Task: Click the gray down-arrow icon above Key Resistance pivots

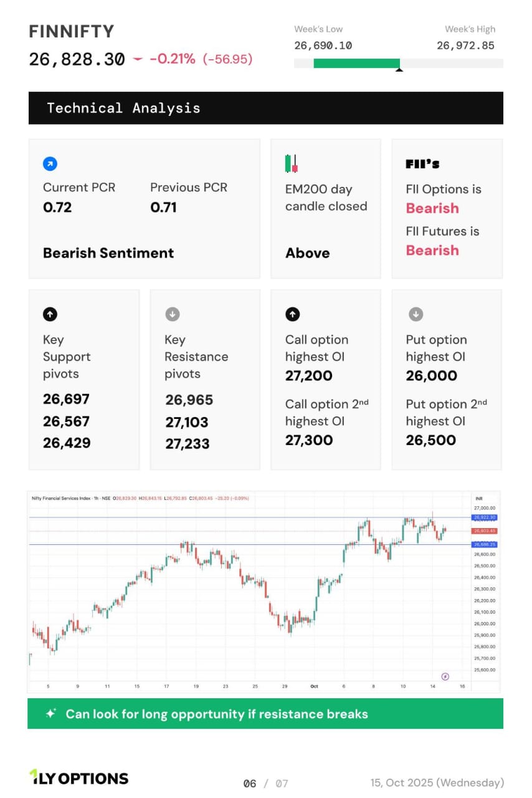Action: point(172,315)
